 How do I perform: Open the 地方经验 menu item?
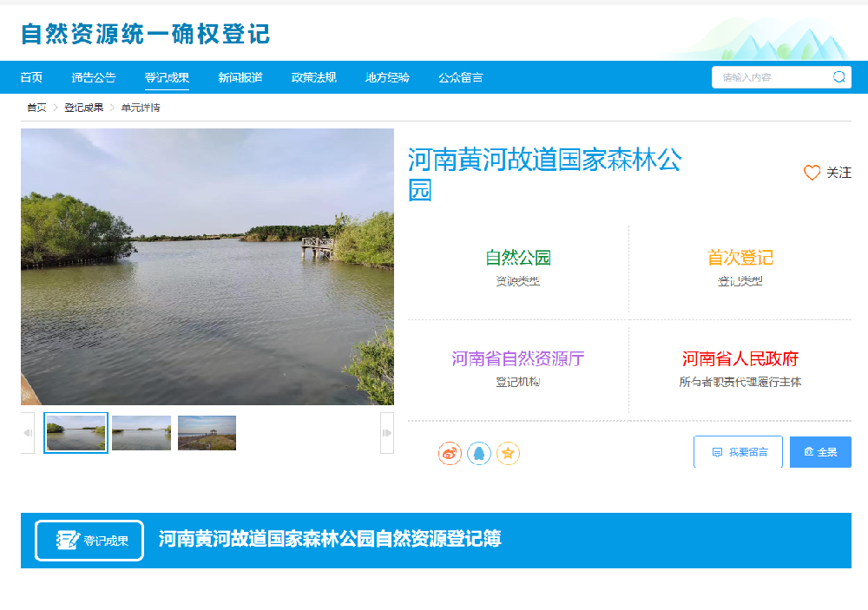click(387, 77)
